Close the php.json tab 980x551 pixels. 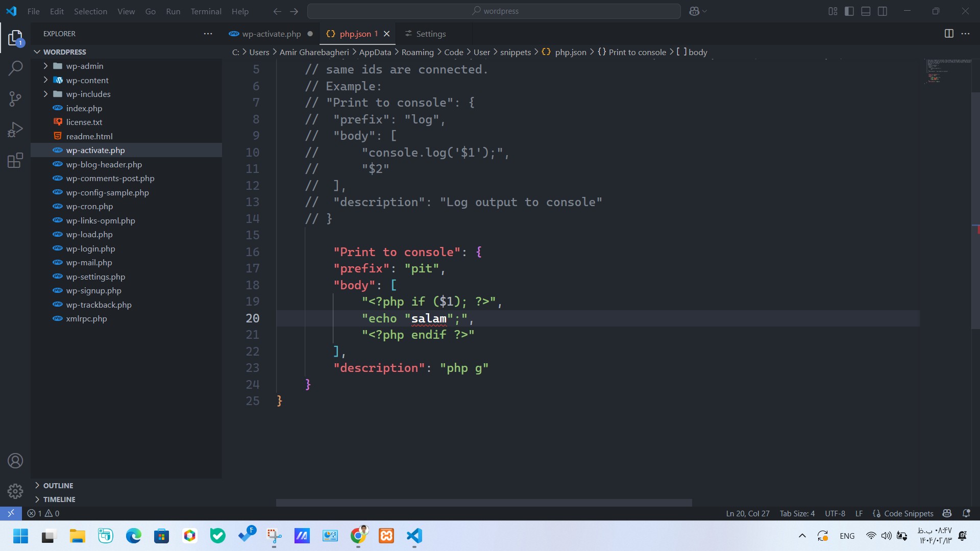(x=387, y=34)
